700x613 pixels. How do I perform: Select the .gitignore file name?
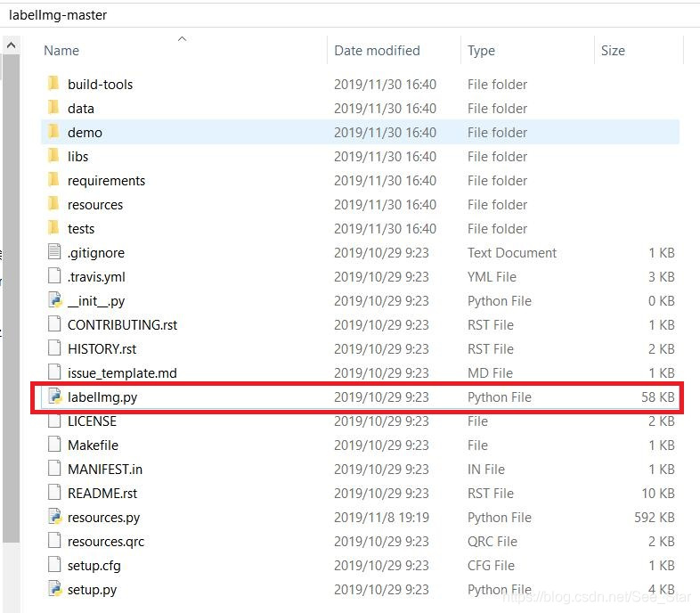click(96, 253)
